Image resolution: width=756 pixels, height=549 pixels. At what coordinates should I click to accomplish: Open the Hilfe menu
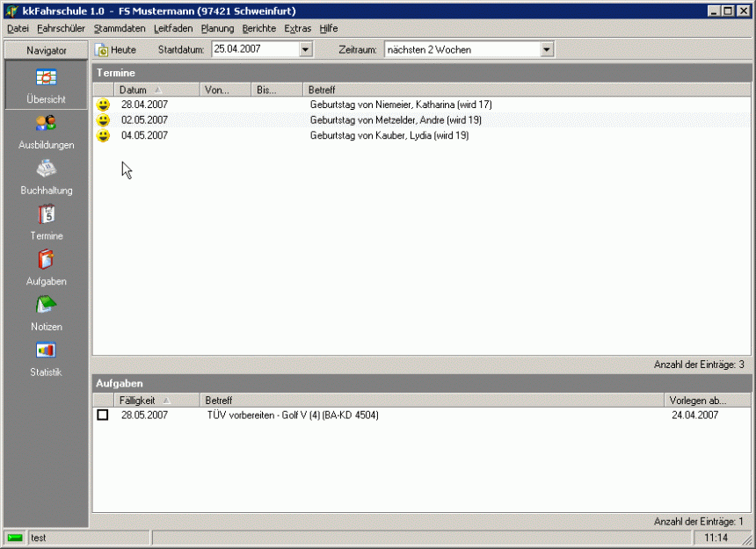pyautogui.click(x=329, y=28)
